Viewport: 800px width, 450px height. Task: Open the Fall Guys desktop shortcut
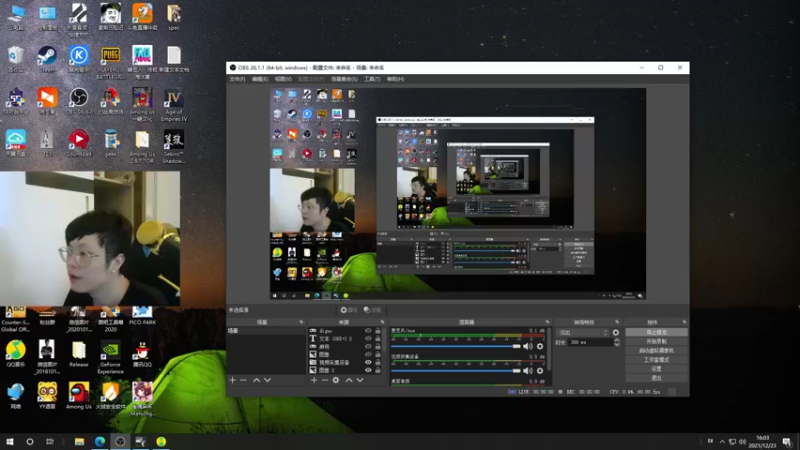142,63
